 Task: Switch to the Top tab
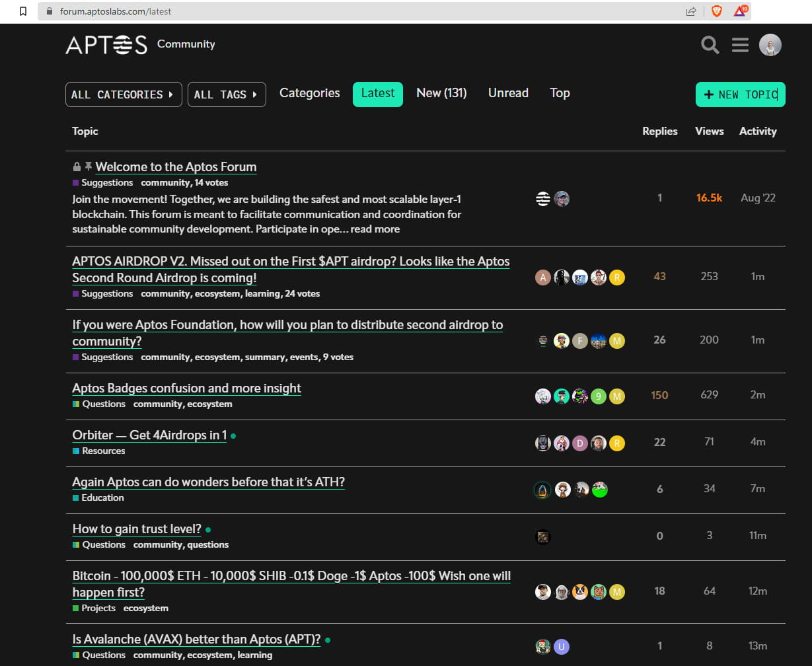560,93
